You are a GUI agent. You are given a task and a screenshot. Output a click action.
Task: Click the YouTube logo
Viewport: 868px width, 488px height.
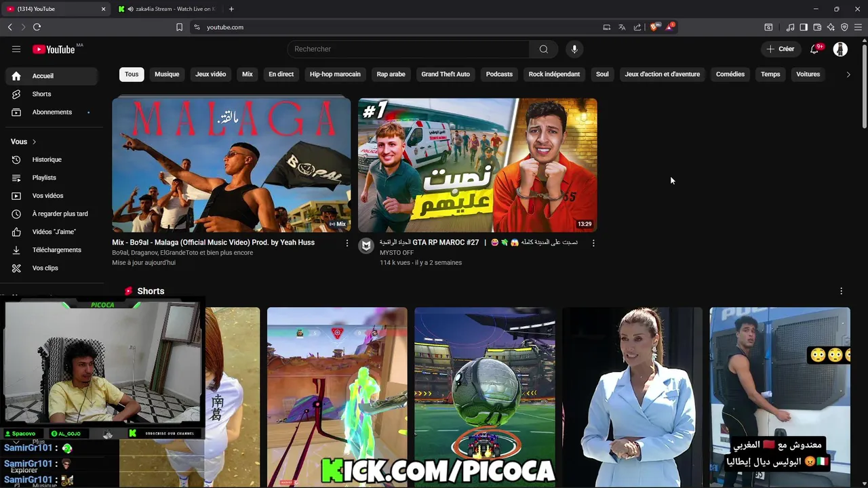point(54,49)
